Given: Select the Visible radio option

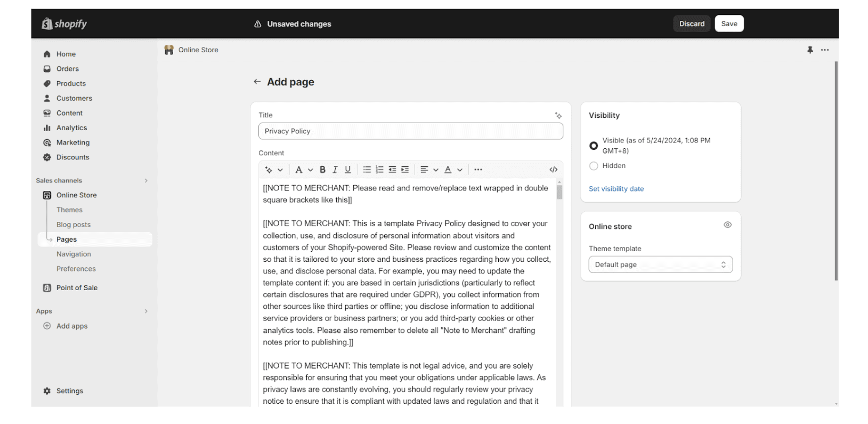Looking at the screenshot, I should [594, 146].
